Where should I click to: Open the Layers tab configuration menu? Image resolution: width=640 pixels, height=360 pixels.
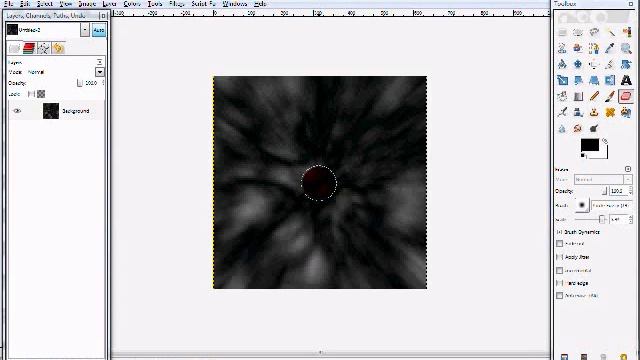[100, 62]
